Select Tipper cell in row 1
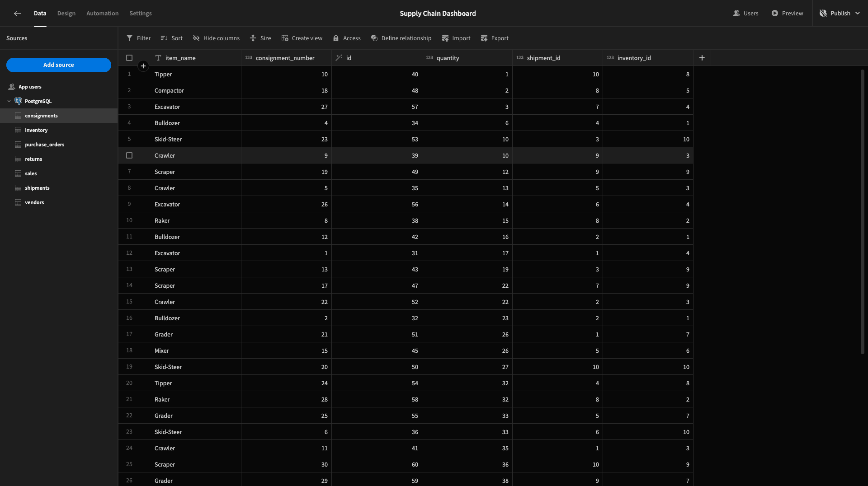The image size is (868, 486). tap(196, 74)
